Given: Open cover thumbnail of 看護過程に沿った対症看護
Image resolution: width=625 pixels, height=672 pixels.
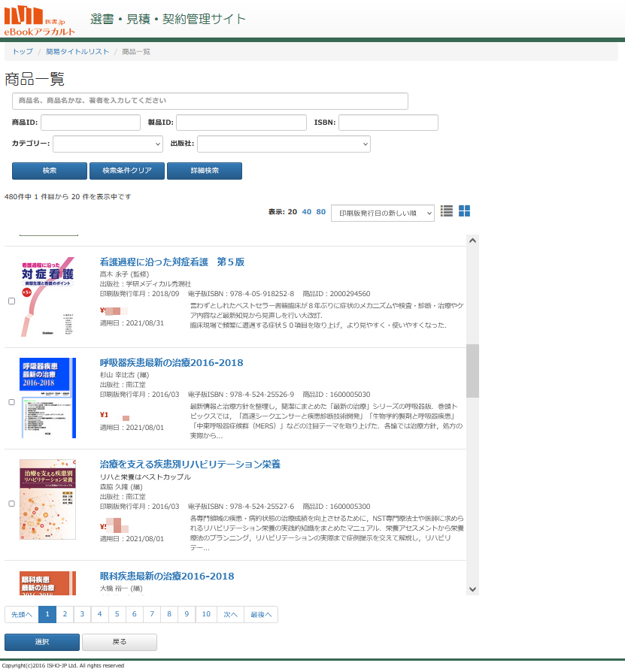Looking at the screenshot, I should point(47,297).
